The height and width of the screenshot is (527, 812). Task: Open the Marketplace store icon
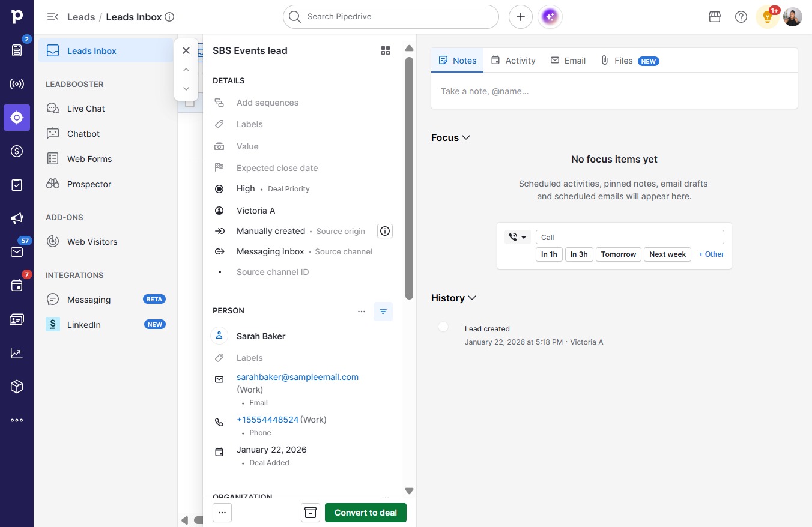pos(715,17)
